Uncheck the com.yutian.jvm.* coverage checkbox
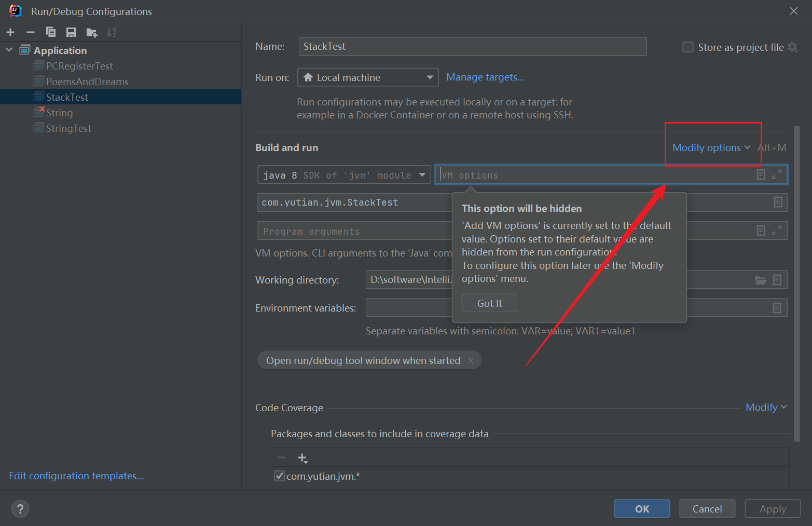 (x=279, y=476)
